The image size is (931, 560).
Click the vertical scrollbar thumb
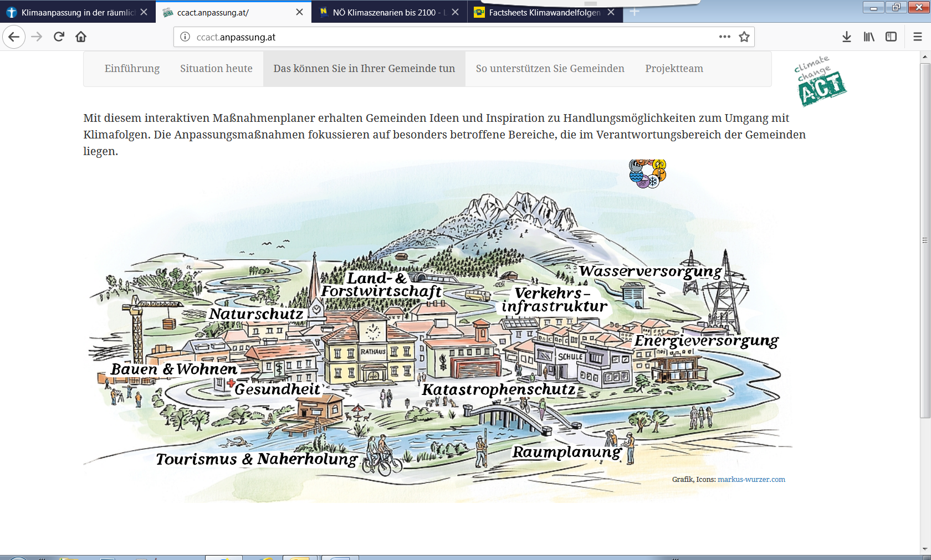(925, 240)
